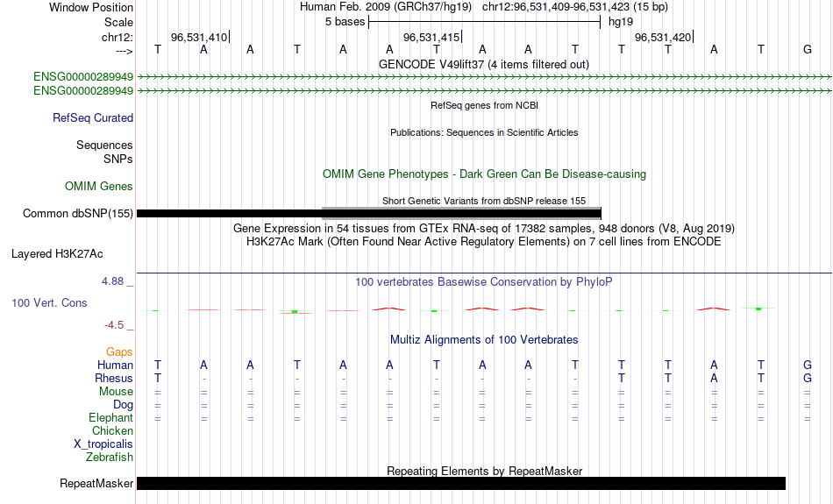Open the 100 Vert. Cons track label
The image size is (833, 504).
click(x=49, y=302)
